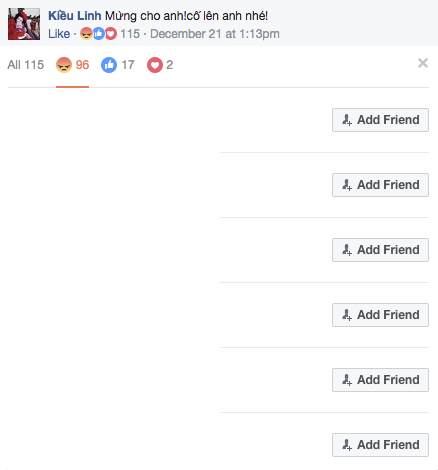Viewport: 438px width, 470px height.
Task: Click Add Friend for the fourth person
Action: click(x=380, y=315)
